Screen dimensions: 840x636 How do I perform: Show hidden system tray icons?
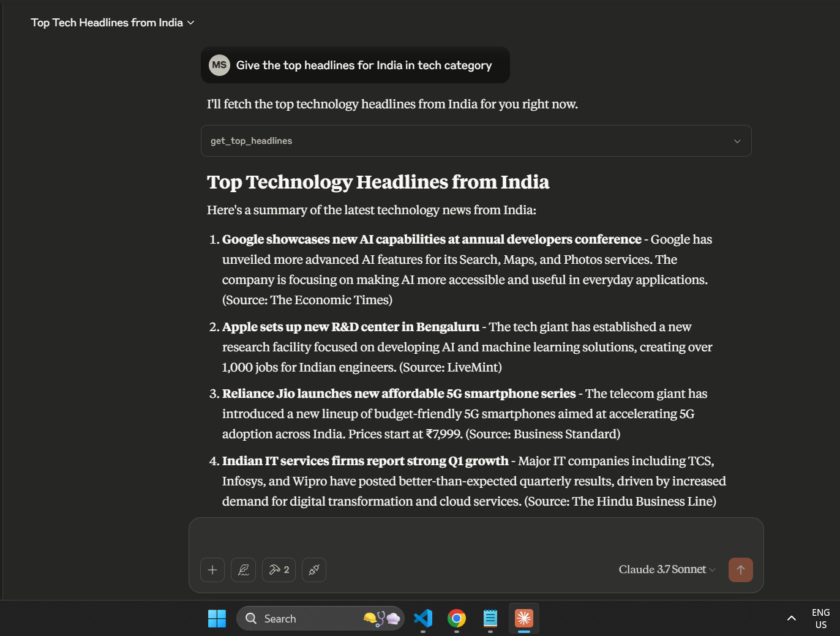point(792,618)
